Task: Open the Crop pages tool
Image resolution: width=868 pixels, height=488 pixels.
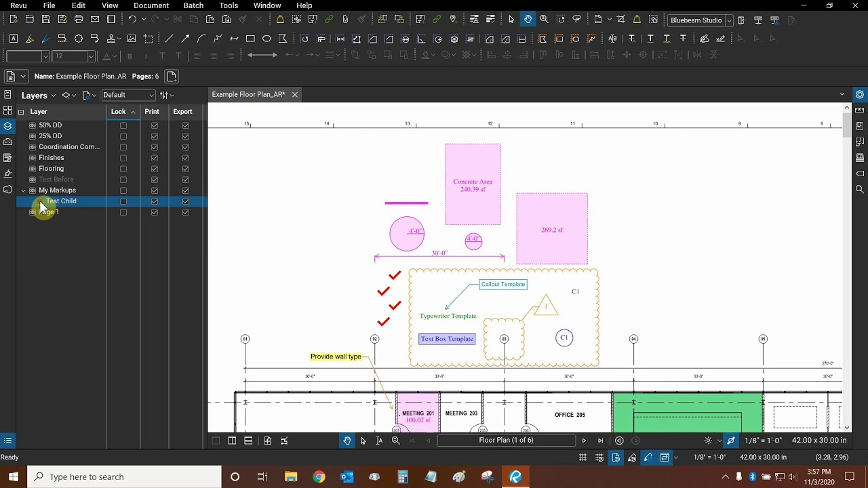Action: tap(620, 20)
